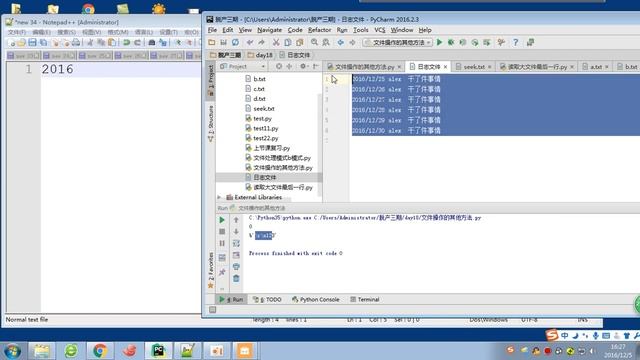Open the Python Console tool window
This screenshot has width=640, height=360.
tap(316, 300)
